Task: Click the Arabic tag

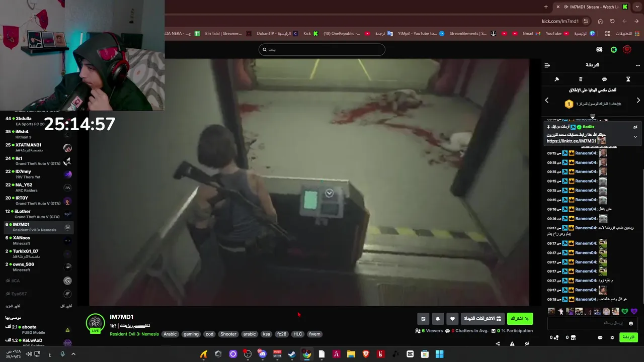Action: [170, 334]
